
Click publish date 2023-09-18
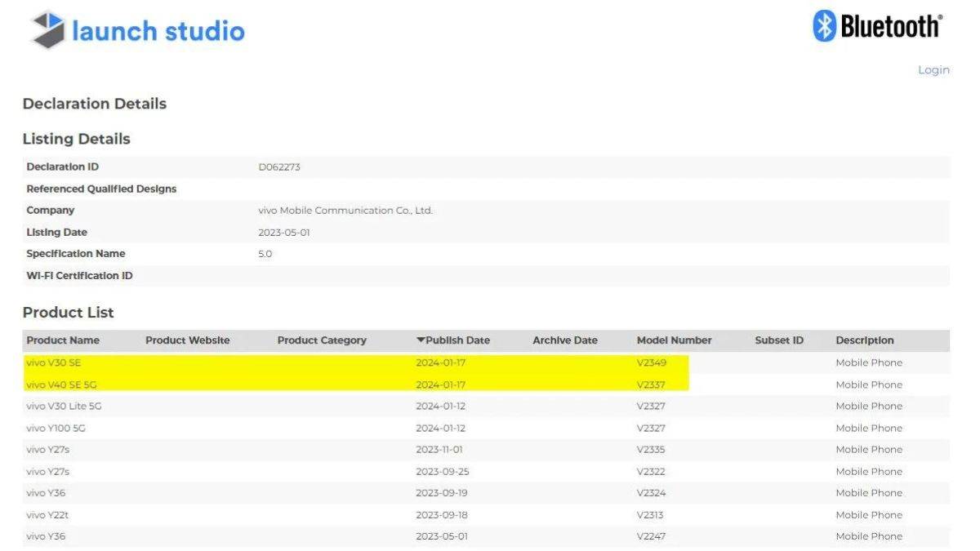pyautogui.click(x=442, y=515)
